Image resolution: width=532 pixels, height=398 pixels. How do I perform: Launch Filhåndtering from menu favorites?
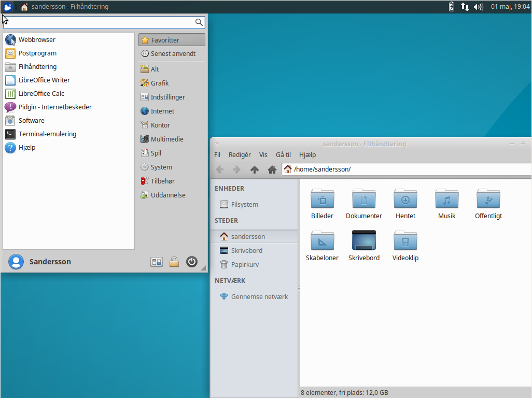pyautogui.click(x=69, y=67)
